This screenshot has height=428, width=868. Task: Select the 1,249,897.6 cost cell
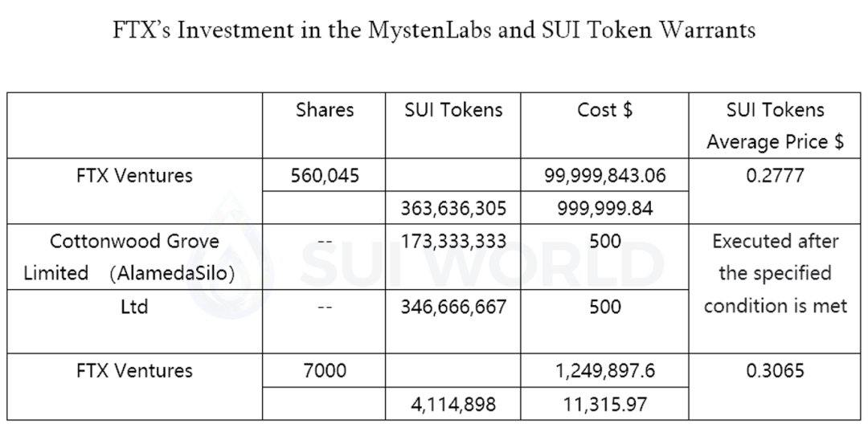[x=605, y=370]
